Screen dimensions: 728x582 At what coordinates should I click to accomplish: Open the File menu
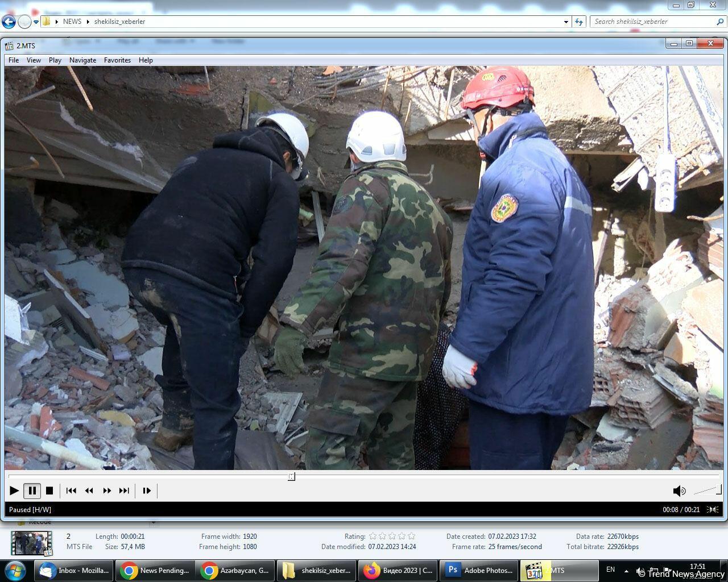pos(14,60)
